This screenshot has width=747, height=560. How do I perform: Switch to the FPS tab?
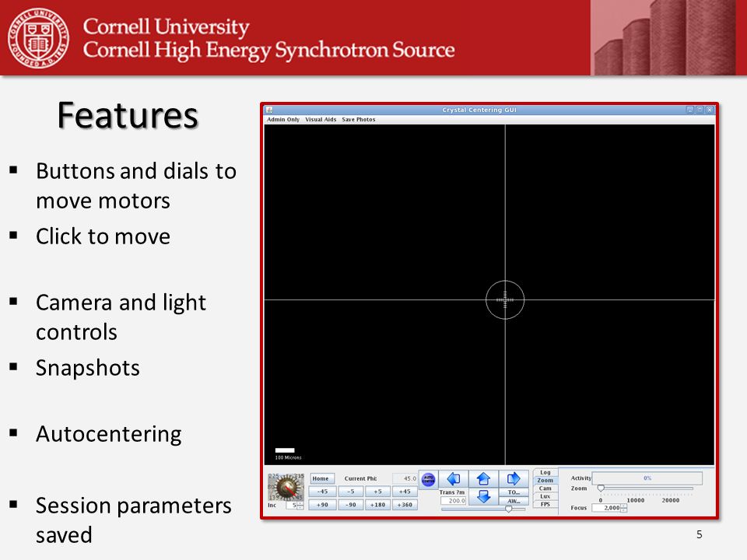(x=545, y=504)
